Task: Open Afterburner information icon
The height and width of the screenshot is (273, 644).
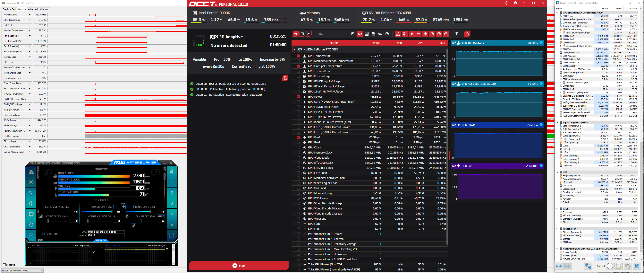Action: coord(31,203)
